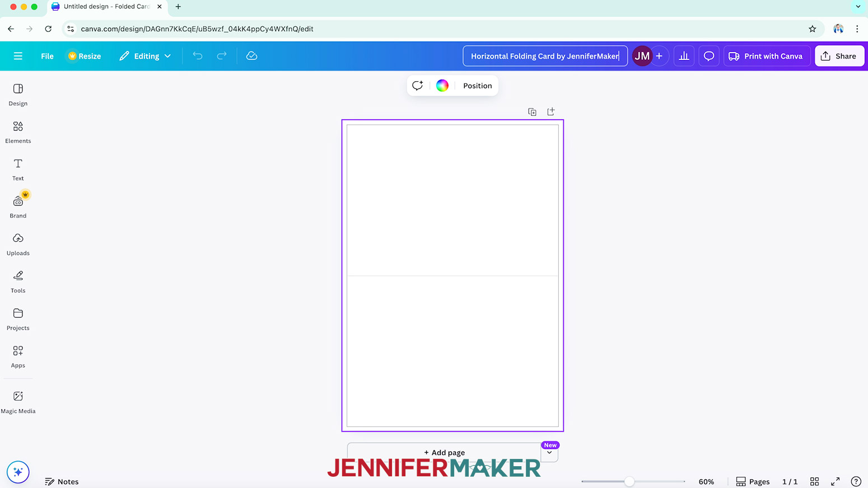Open the JM account avatar
Viewport: 868px width, 488px height.
click(642, 56)
